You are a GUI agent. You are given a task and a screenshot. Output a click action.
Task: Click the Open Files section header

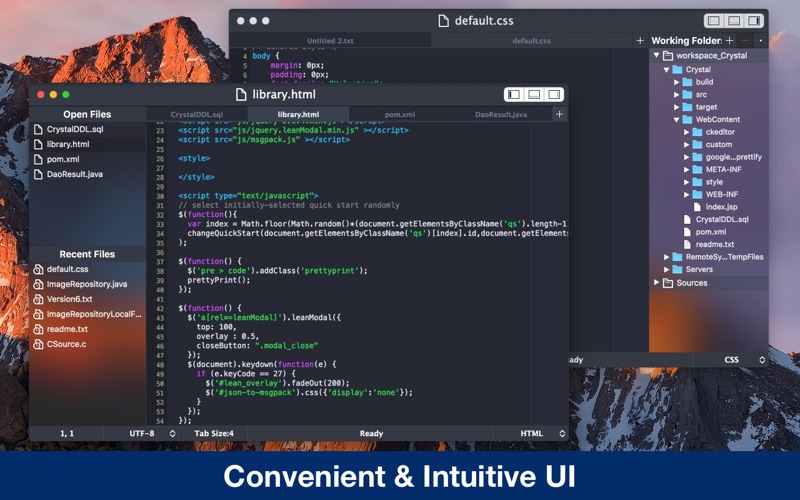87,114
